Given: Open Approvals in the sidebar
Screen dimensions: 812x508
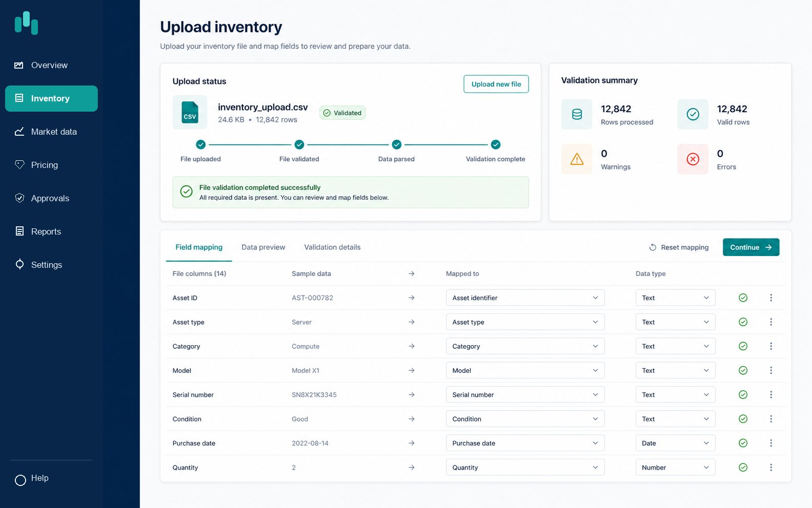Looking at the screenshot, I should pos(51,198).
